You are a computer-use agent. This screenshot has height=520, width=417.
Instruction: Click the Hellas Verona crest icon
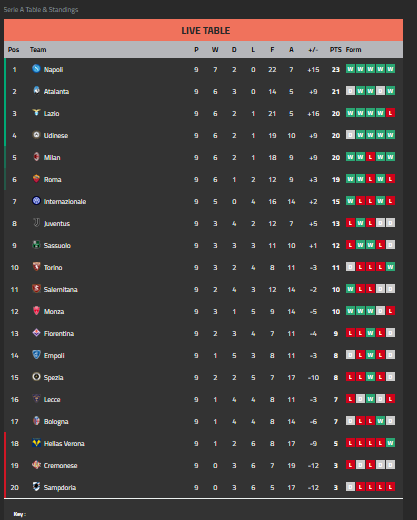point(36,443)
